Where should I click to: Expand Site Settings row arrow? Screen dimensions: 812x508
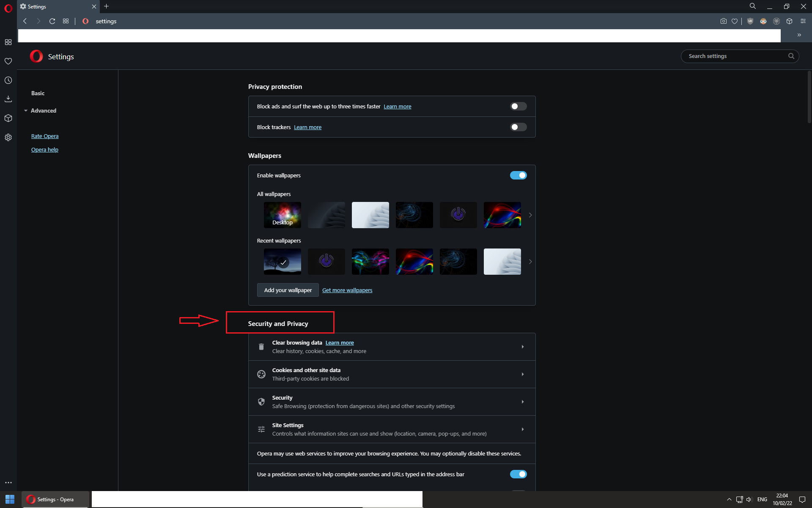(523, 429)
